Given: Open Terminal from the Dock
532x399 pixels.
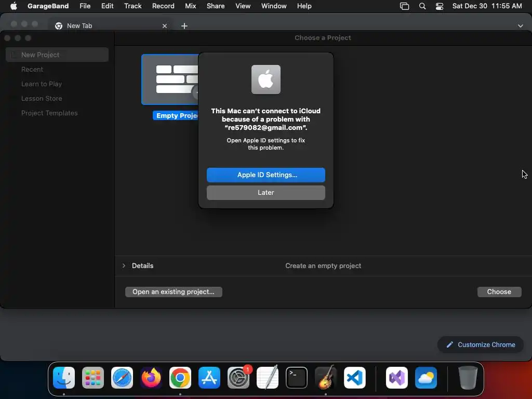Looking at the screenshot, I should tap(297, 378).
